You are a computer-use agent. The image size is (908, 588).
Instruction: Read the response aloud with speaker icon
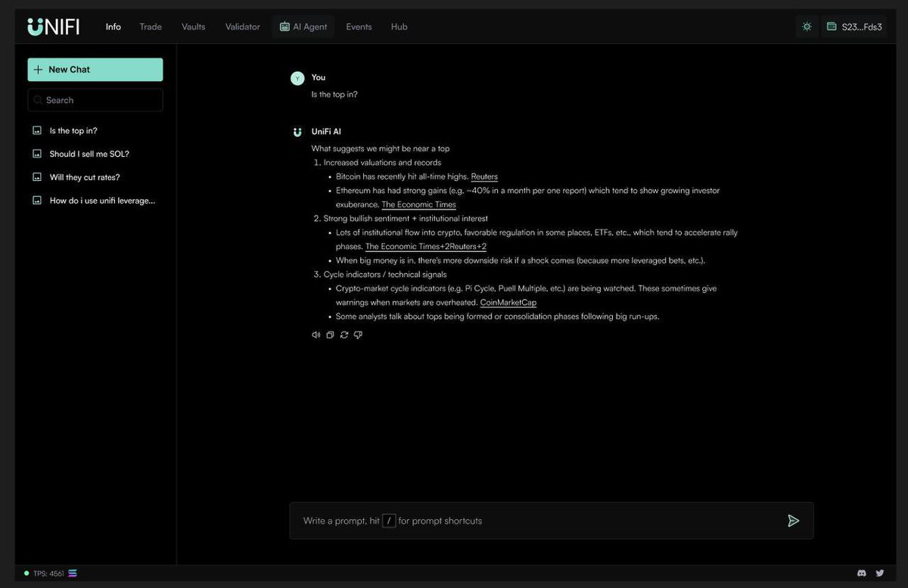316,335
